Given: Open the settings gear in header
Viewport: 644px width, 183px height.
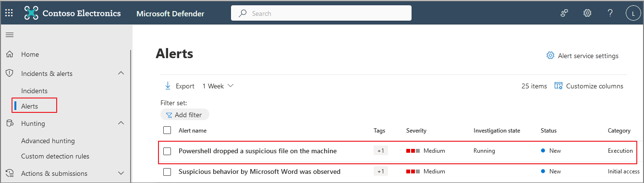Looking at the screenshot, I should 587,13.
